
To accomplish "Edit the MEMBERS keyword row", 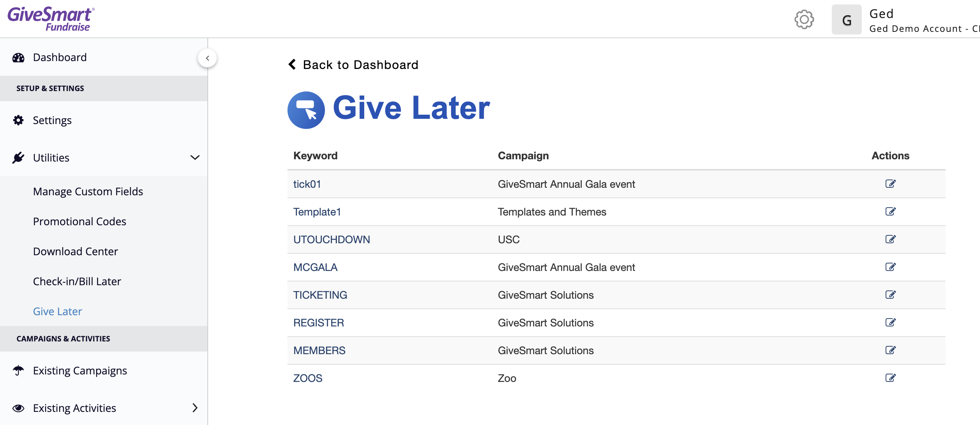I will coord(890,350).
